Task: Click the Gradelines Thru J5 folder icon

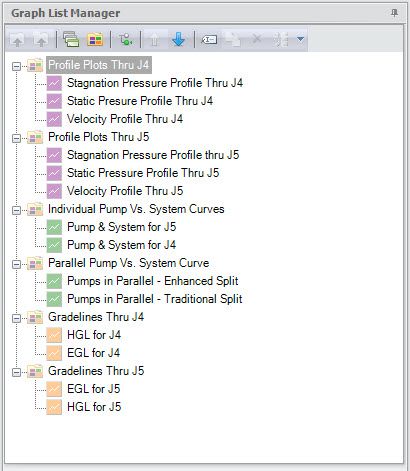Action: tap(35, 371)
